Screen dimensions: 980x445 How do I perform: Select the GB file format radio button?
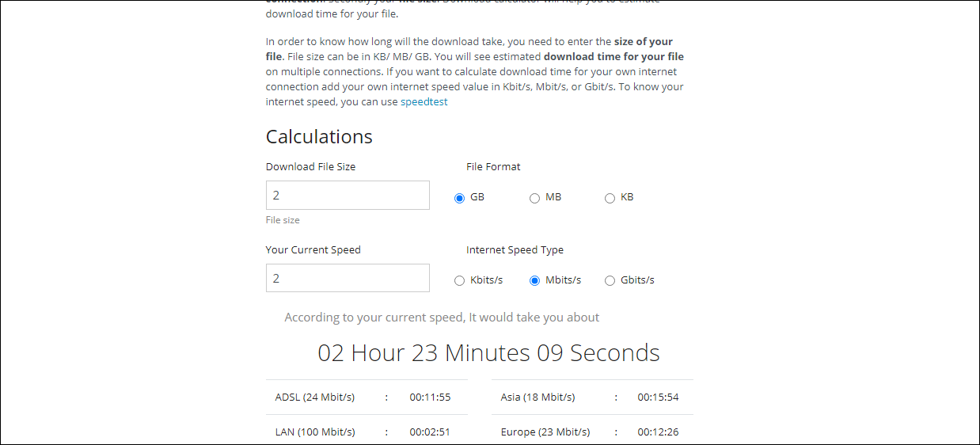coord(459,198)
